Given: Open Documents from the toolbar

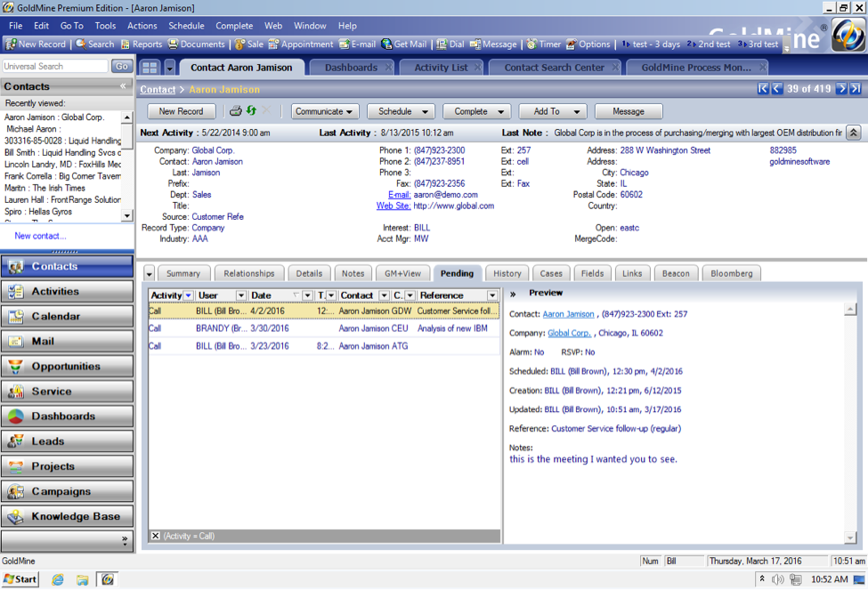Looking at the screenshot, I should pos(197,44).
